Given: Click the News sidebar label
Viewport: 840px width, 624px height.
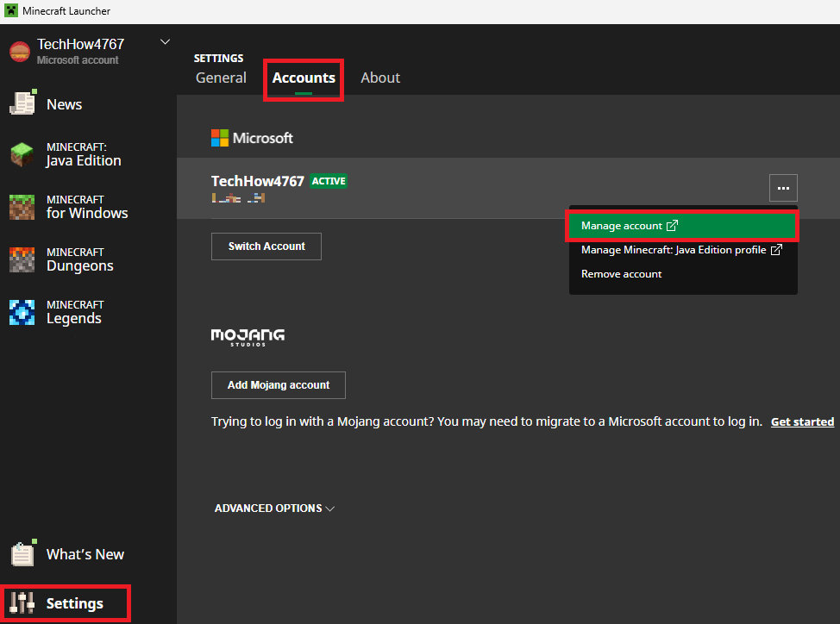Looking at the screenshot, I should click(65, 104).
